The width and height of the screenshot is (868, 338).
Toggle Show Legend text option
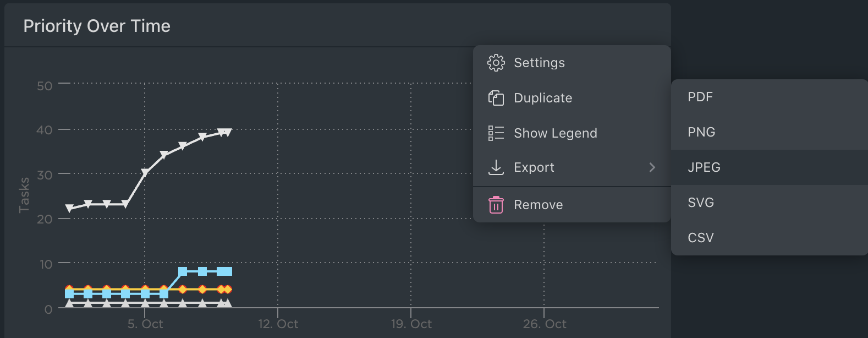pos(555,133)
